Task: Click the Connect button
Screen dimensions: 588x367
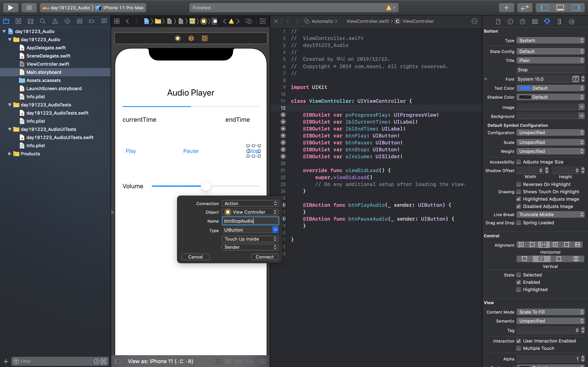Action: (x=264, y=257)
